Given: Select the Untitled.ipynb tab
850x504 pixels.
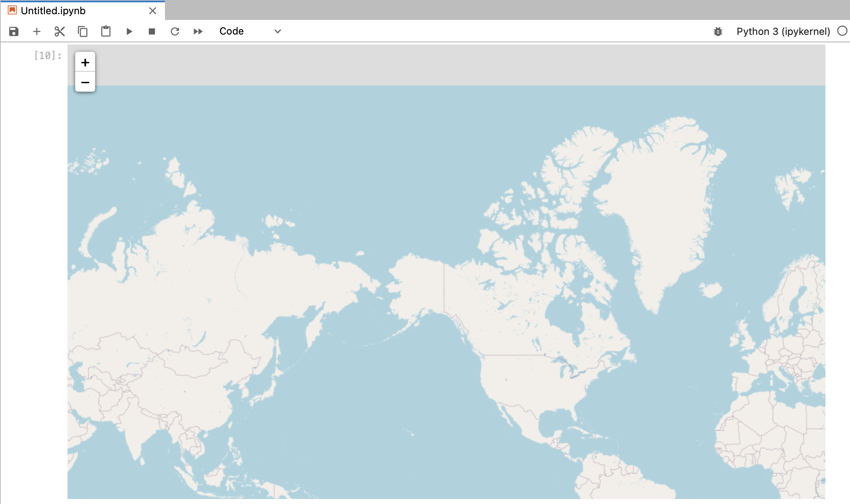Looking at the screenshot, I should (x=53, y=11).
